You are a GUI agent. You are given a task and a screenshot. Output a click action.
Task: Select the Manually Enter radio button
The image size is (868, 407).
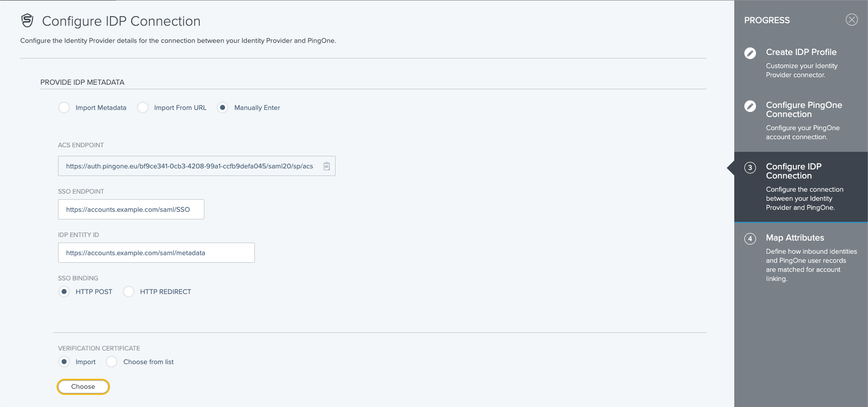point(223,107)
